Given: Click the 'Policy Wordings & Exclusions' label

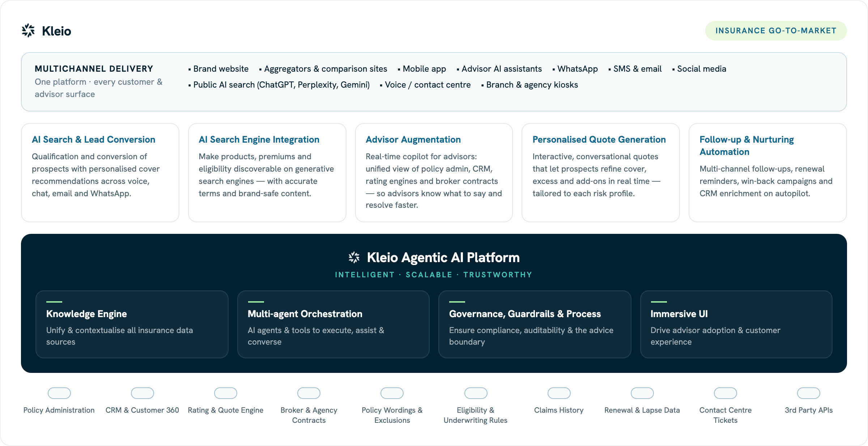Looking at the screenshot, I should pyautogui.click(x=392, y=415).
